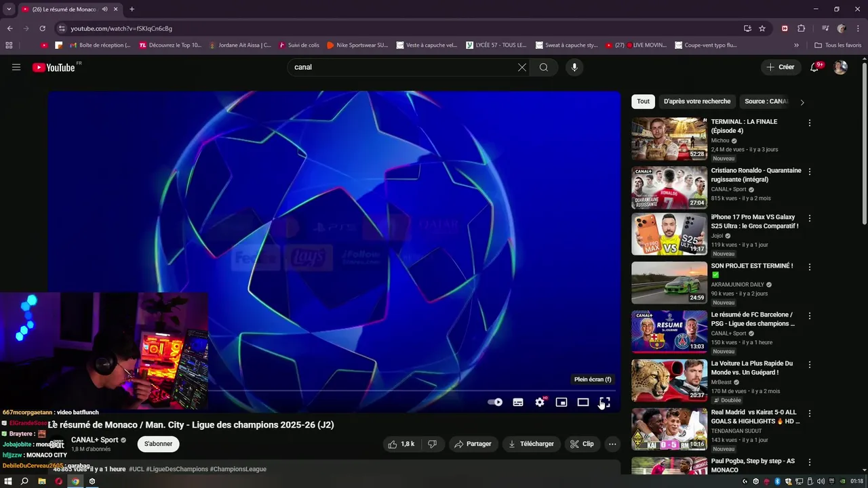Reload the page
The image size is (868, 488).
tap(42, 28)
